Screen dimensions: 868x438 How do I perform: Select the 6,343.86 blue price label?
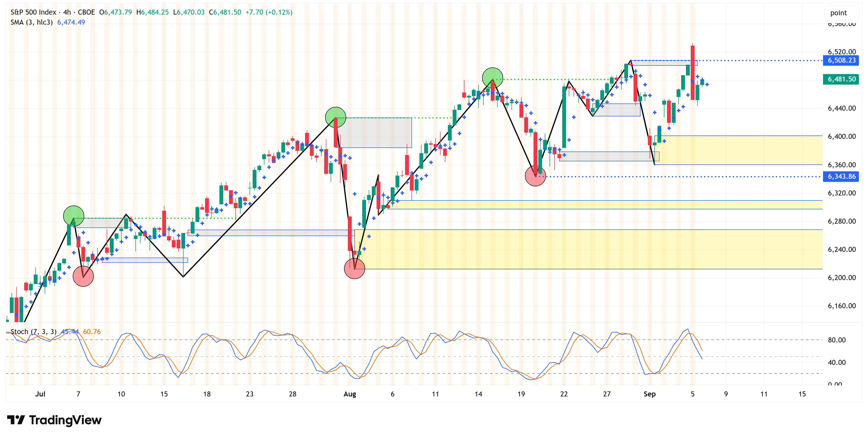(841, 176)
